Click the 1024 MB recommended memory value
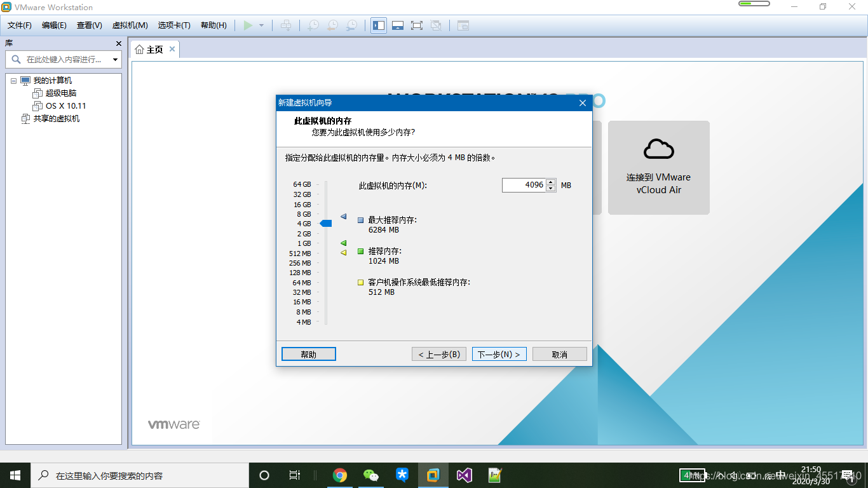868x488 pixels. pyautogui.click(x=384, y=261)
